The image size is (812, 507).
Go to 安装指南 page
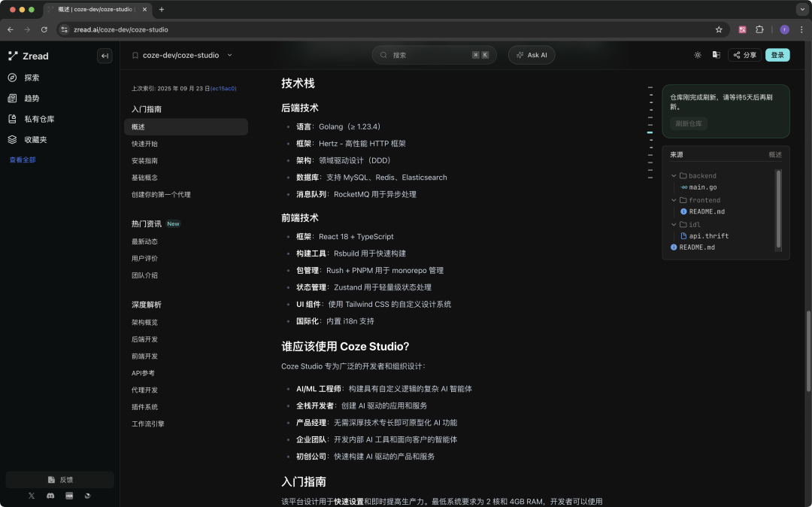point(144,161)
